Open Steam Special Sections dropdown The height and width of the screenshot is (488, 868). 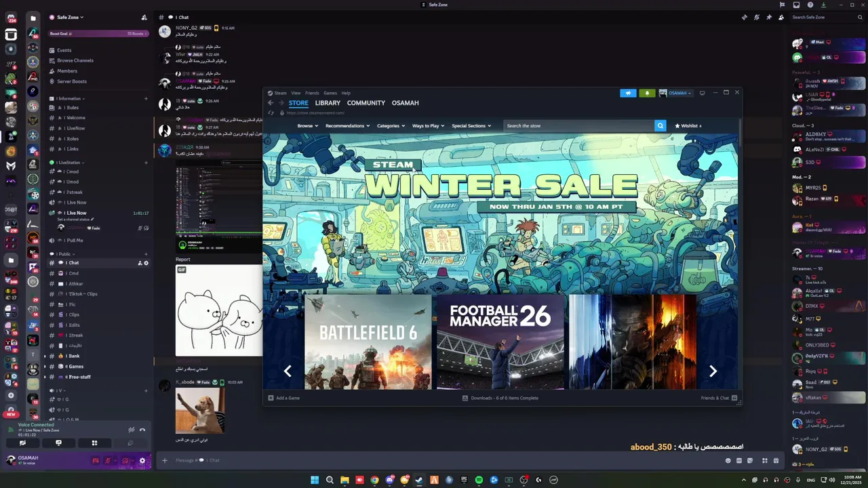[x=471, y=125]
